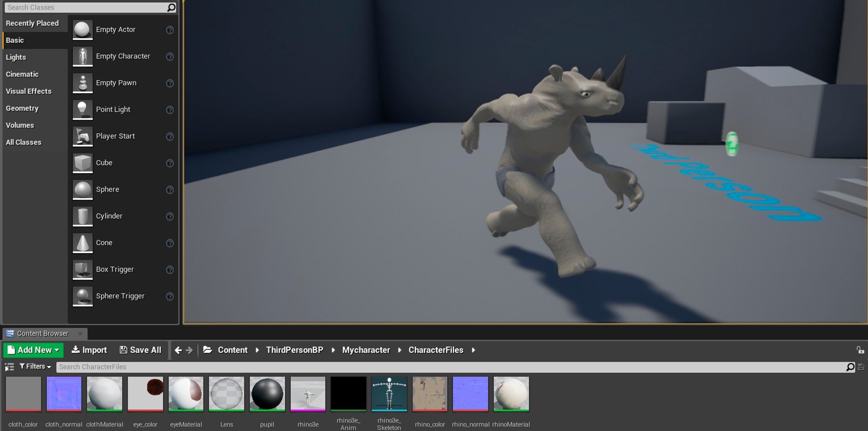
Task: Select the Point Light bulb icon
Action: pos(83,110)
